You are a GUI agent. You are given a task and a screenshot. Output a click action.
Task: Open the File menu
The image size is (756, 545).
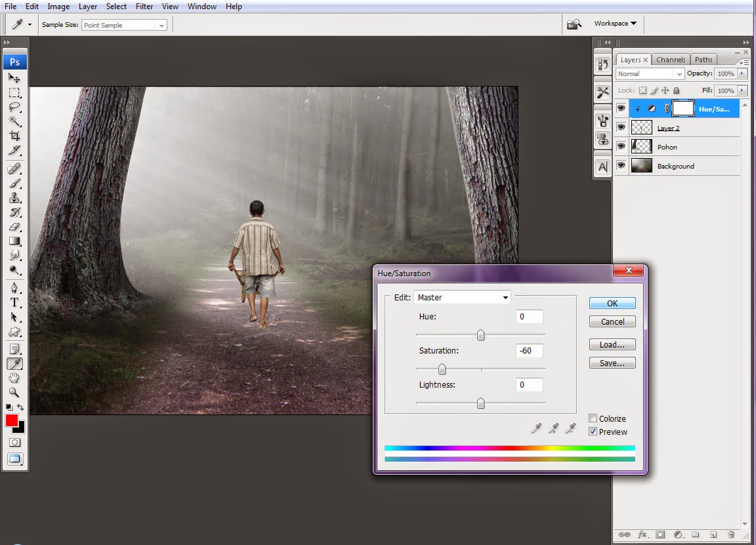pyautogui.click(x=10, y=7)
